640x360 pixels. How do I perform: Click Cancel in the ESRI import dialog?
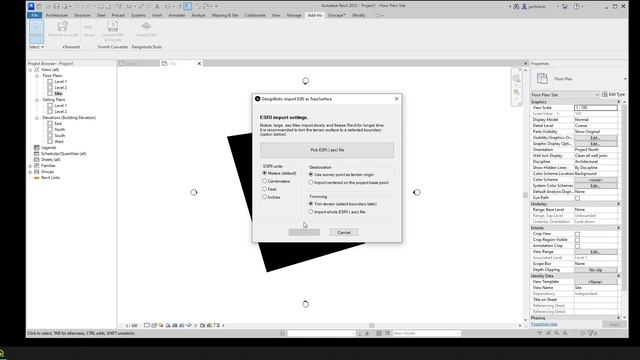click(x=344, y=232)
